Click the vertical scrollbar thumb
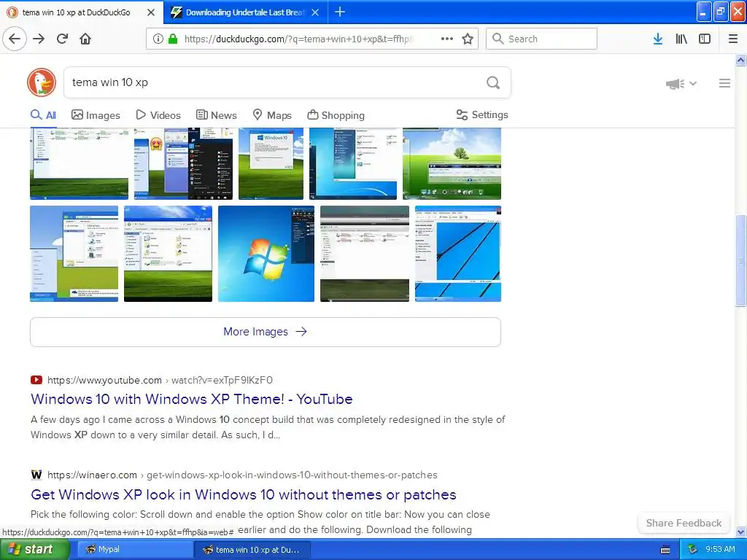Screen dimensions: 747x560 click(740, 260)
